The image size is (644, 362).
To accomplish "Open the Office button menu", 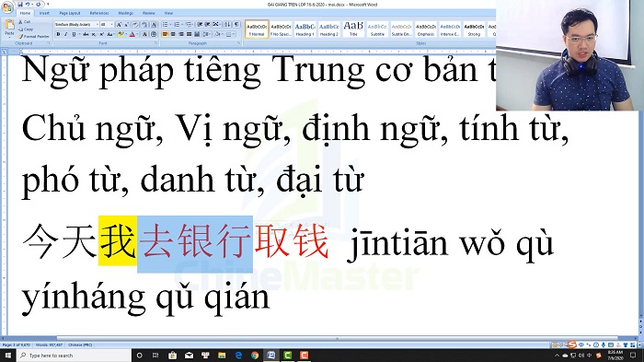I will [x=7, y=7].
